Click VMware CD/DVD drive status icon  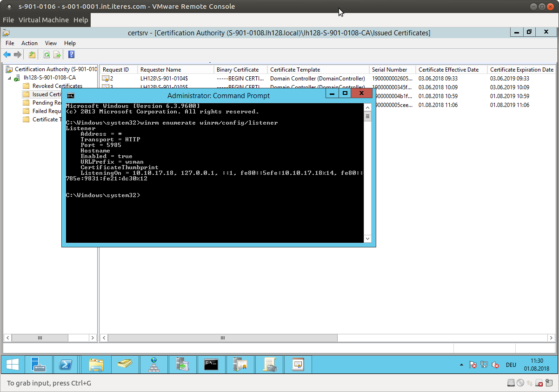click(520, 383)
